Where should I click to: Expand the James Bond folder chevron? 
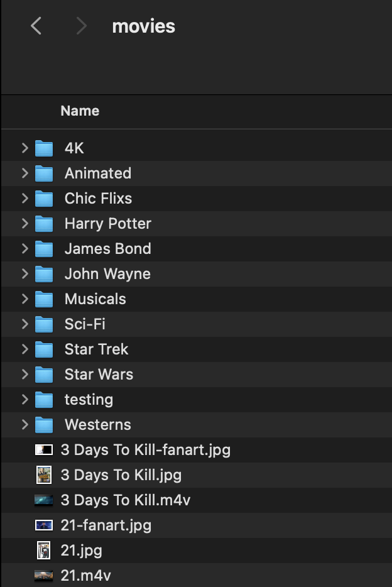[24, 248]
